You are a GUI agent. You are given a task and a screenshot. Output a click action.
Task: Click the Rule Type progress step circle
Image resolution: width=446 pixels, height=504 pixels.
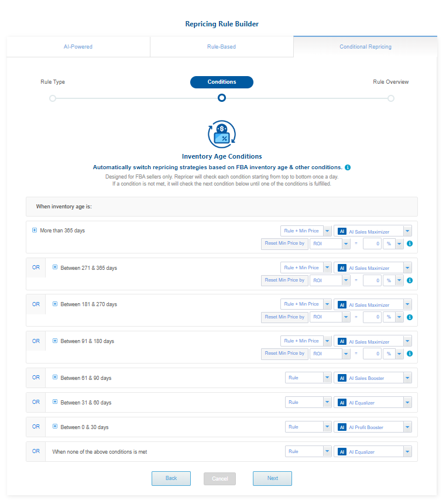(x=53, y=98)
